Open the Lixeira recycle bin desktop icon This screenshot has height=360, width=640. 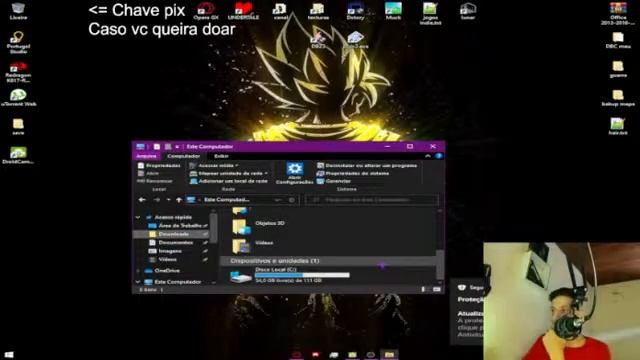tap(18, 11)
